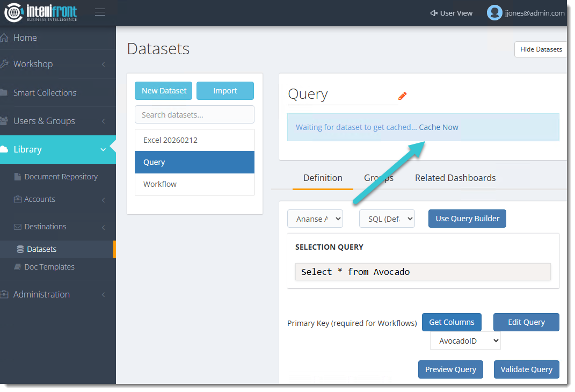Open Doc Templates in sidebar
Image resolution: width=575 pixels, height=392 pixels.
(49, 267)
